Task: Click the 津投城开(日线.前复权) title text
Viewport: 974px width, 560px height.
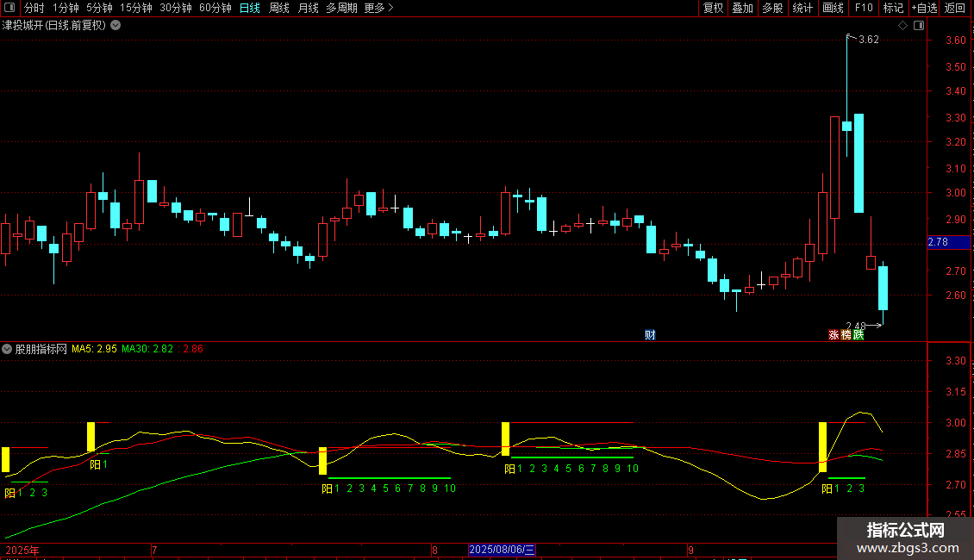Action: [x=54, y=26]
